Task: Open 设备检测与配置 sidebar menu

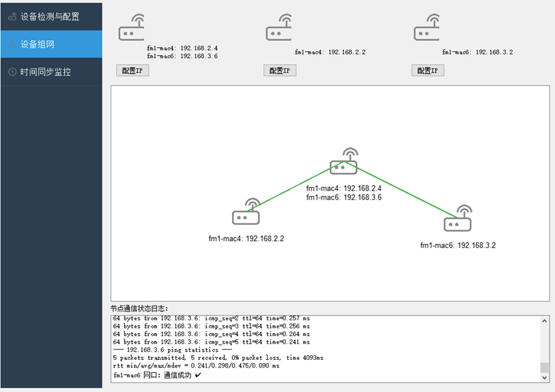Action: 51,16
